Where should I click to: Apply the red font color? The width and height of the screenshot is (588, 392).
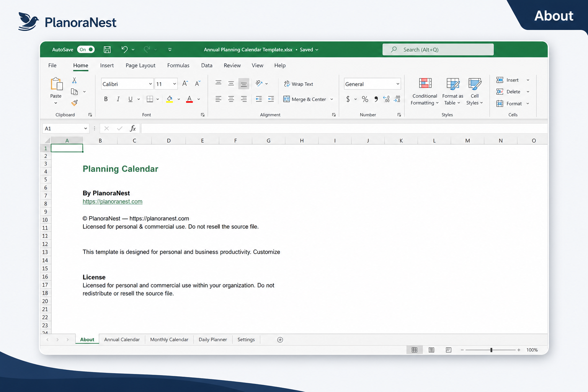coord(189,99)
